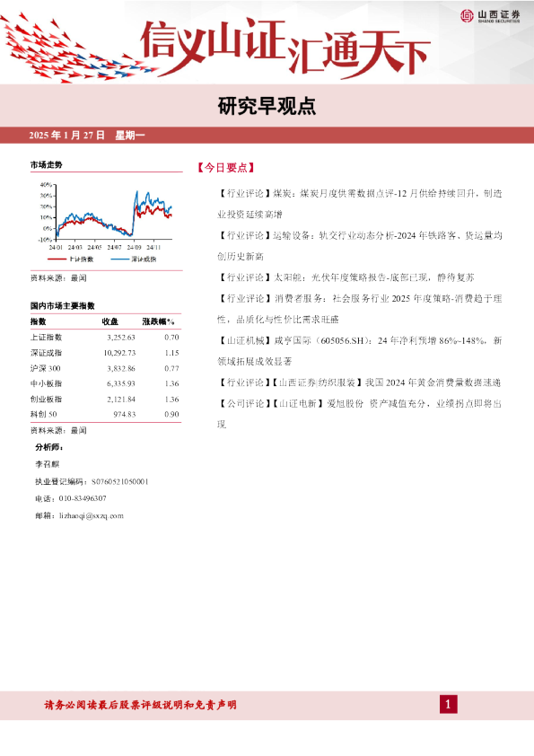
Task: Select the 【今日要点】 section heading
Action: coord(225,168)
